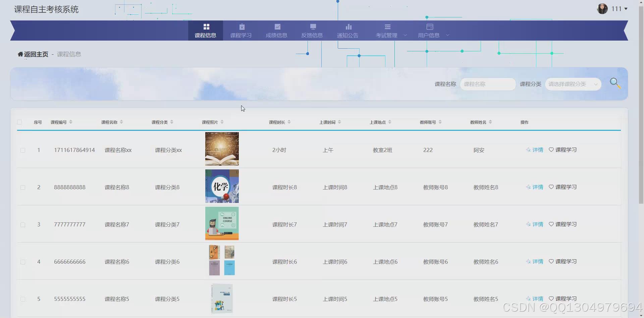Image resolution: width=644 pixels, height=318 pixels.
Task: Click the 用户信息 card icon
Action: 429,26
